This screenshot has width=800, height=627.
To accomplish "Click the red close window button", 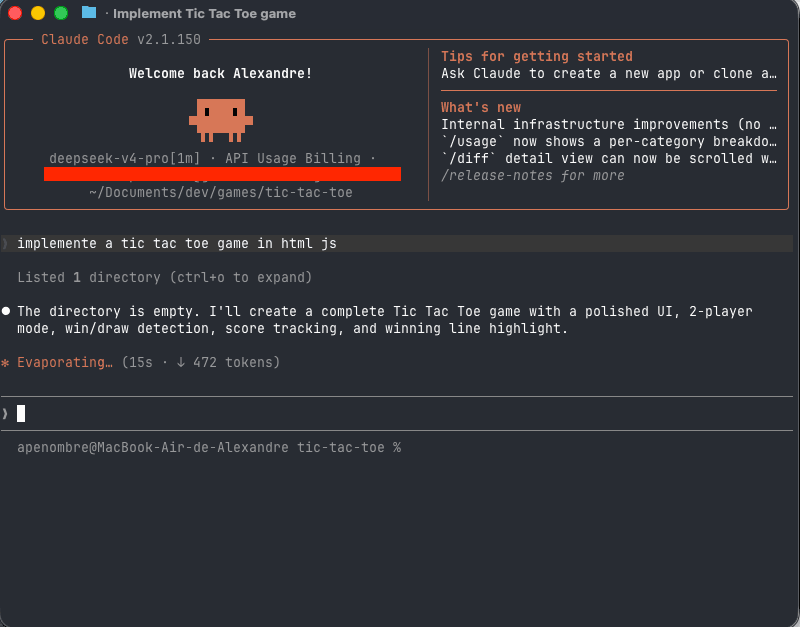I will click(x=15, y=13).
